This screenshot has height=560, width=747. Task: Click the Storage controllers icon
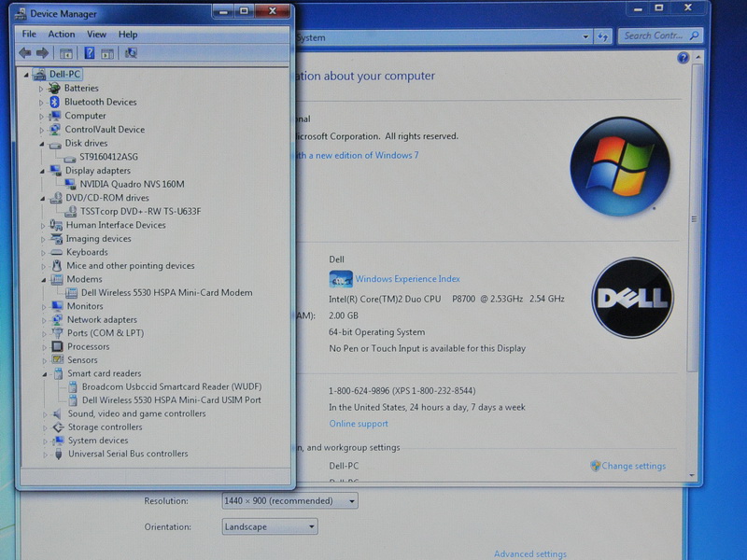(58, 427)
